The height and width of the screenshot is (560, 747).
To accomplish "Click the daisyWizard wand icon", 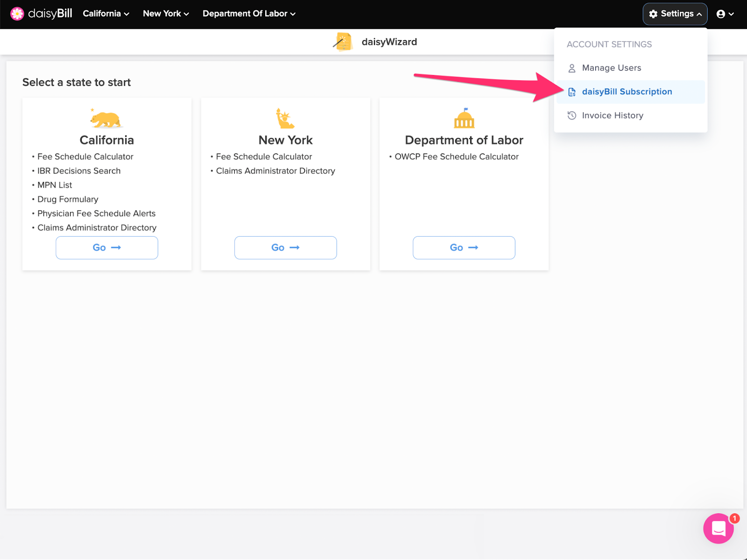I will pos(344,42).
